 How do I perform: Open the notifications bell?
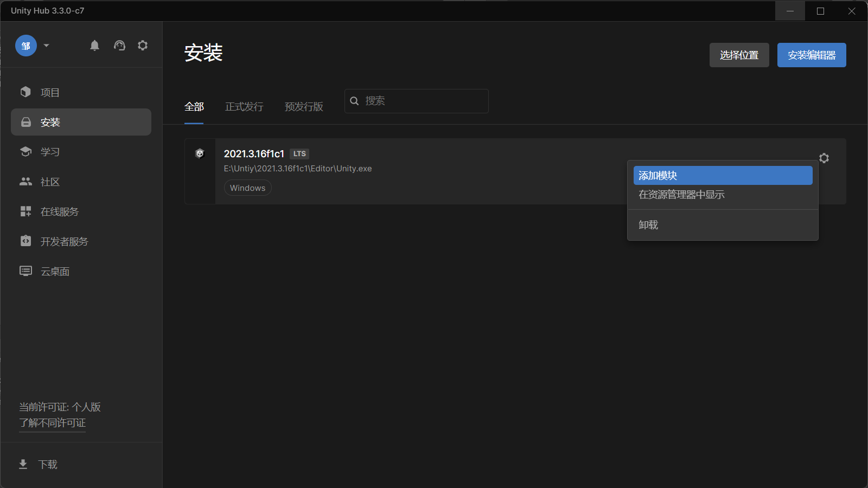coord(94,46)
